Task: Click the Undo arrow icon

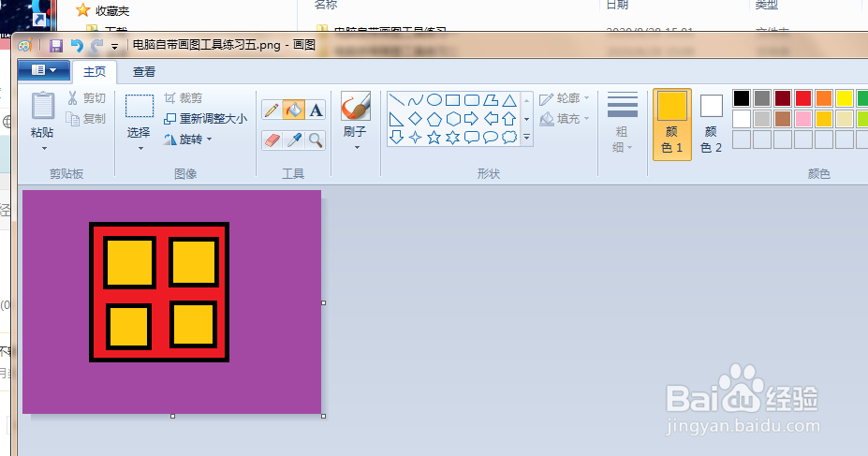Action: 77,45
